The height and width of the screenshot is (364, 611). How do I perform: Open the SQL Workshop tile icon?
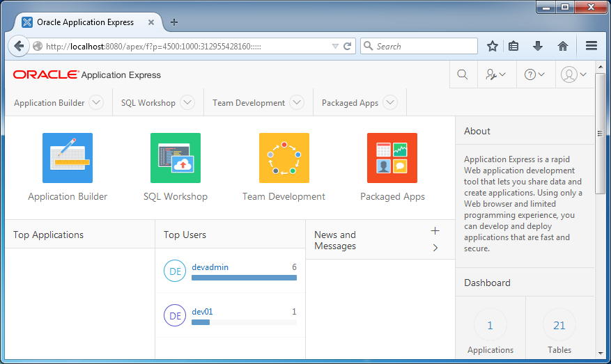pos(176,158)
